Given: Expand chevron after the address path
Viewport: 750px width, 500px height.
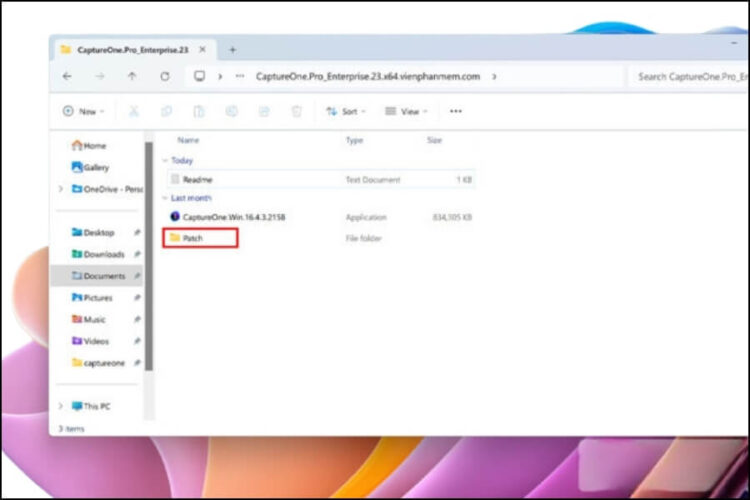Looking at the screenshot, I should [494, 77].
